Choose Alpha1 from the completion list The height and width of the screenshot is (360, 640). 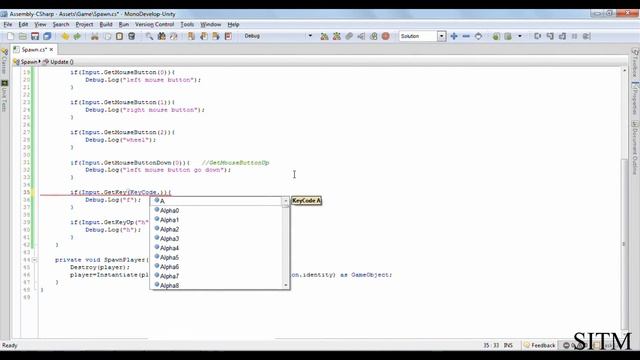coord(216,220)
